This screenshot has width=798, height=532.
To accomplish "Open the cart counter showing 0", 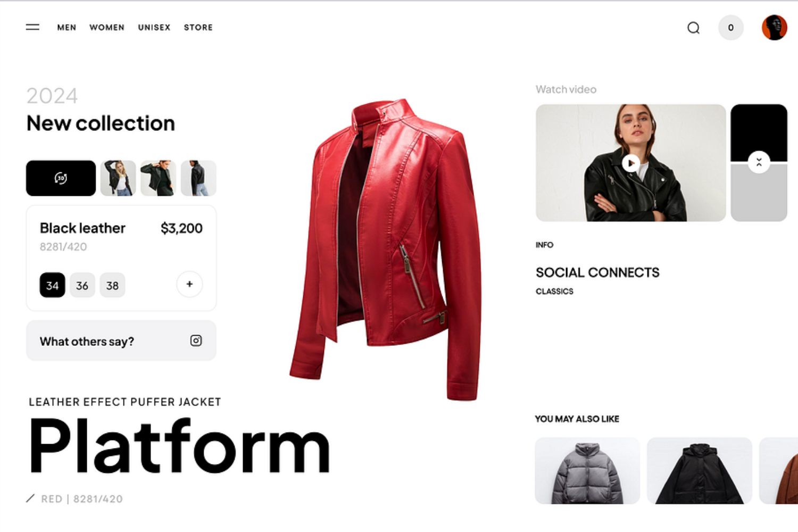I will click(731, 28).
